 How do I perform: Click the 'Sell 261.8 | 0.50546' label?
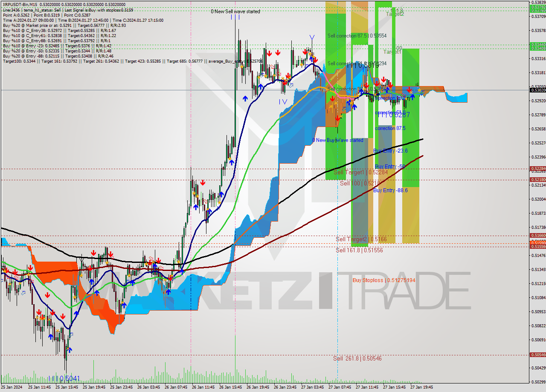click(x=357, y=358)
